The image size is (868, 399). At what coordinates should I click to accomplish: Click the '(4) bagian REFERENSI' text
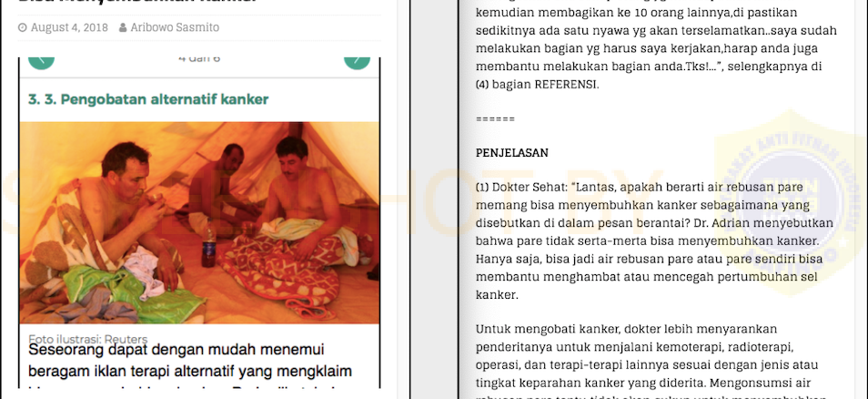click(x=537, y=85)
